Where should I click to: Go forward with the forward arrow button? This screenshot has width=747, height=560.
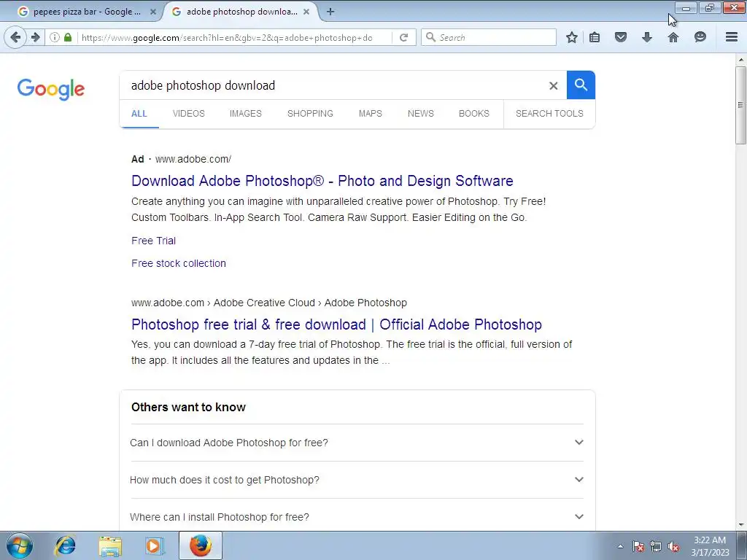tap(35, 37)
